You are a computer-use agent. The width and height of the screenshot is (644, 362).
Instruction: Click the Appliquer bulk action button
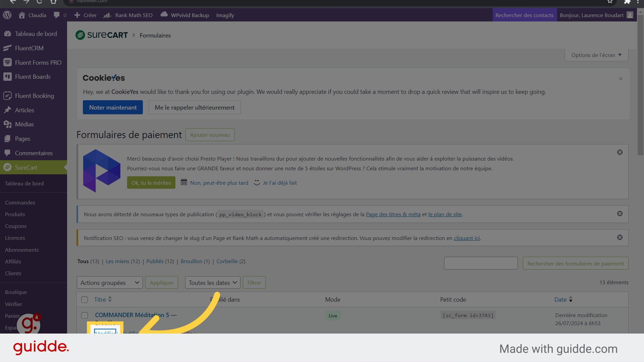point(162,283)
